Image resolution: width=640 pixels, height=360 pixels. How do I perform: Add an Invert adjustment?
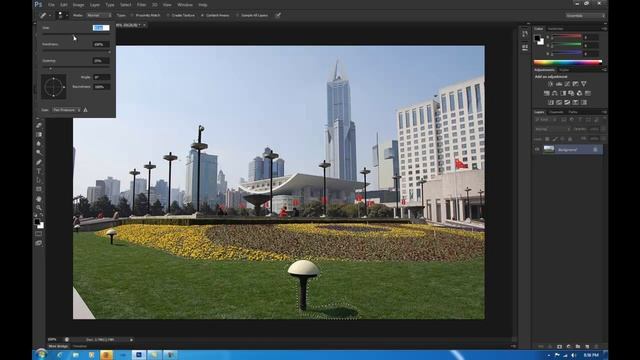click(551, 102)
